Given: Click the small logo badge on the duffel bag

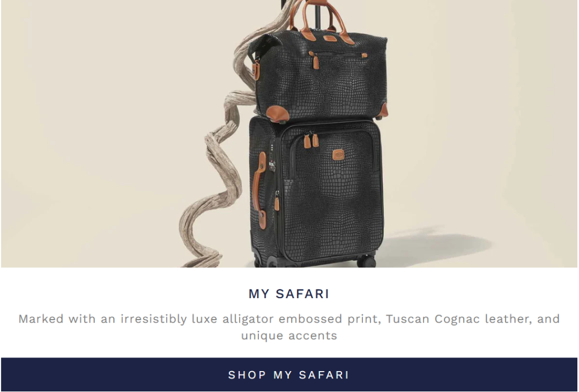Looking at the screenshot, I should click(330, 38).
